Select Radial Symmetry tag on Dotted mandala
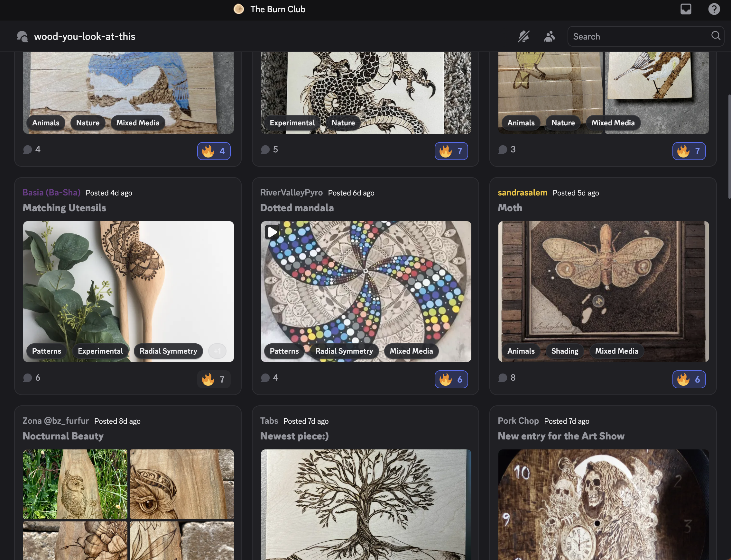Viewport: 731px width, 560px height. click(344, 351)
